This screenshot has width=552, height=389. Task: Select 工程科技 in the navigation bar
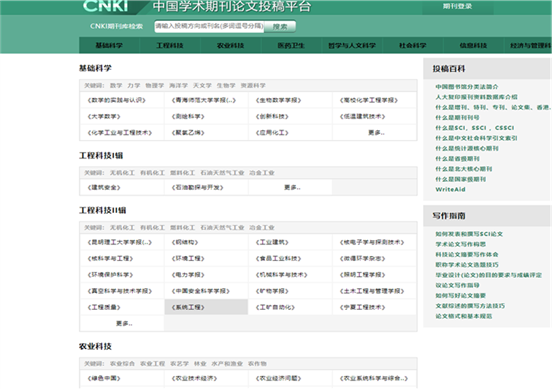[170, 45]
